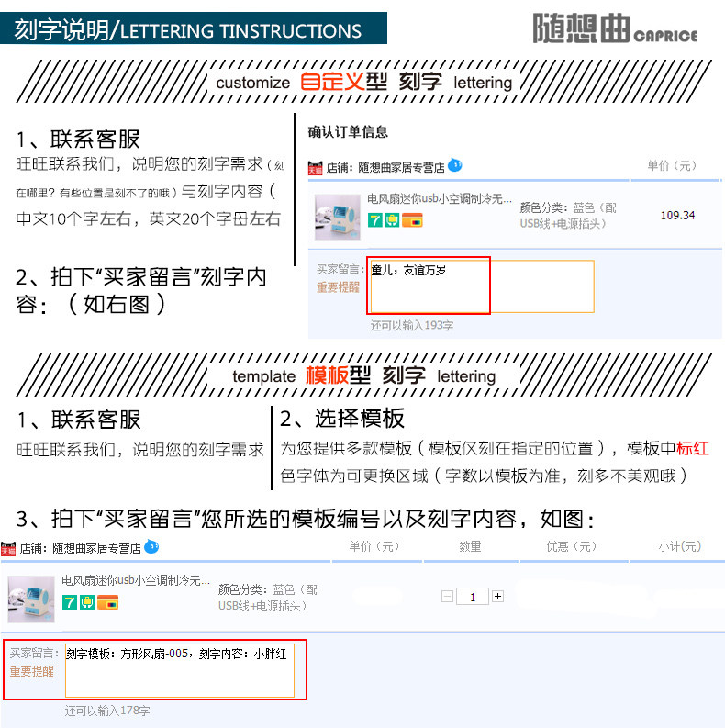Increase quantity with the plus button

[x=497, y=596]
